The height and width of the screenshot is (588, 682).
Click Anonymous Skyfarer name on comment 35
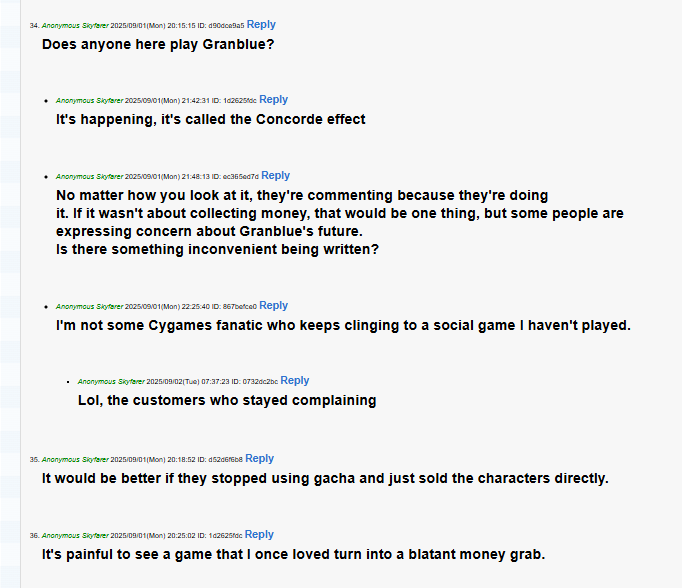75,460
